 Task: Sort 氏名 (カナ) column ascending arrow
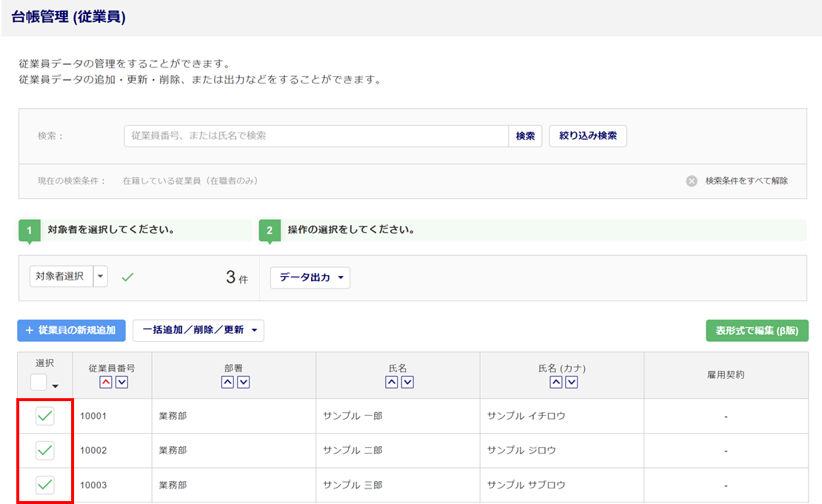click(555, 383)
